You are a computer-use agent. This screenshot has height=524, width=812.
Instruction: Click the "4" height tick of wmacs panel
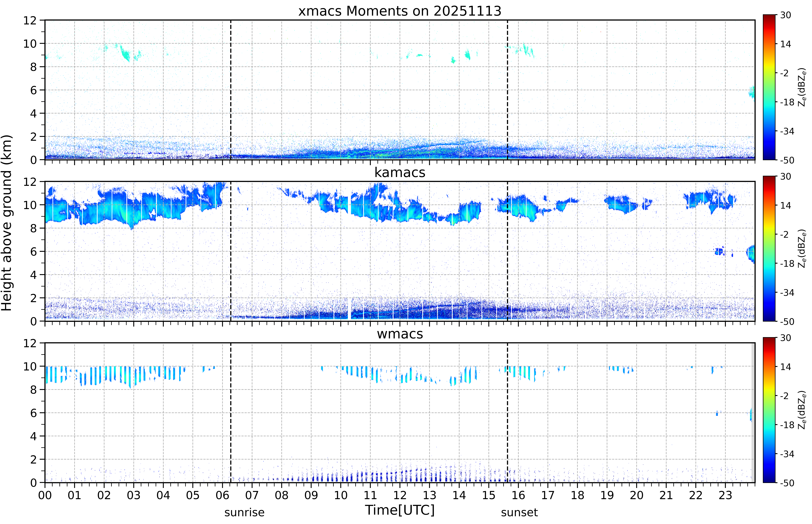click(33, 436)
